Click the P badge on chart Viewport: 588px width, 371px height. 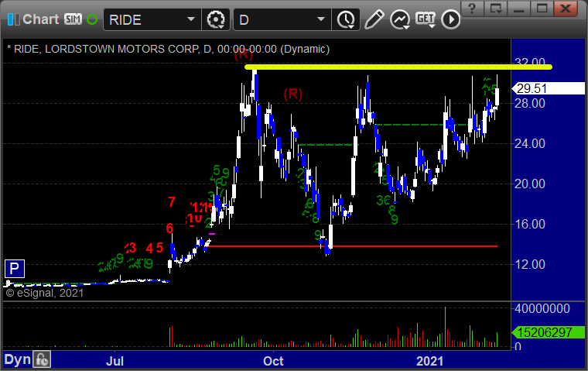[x=14, y=269]
